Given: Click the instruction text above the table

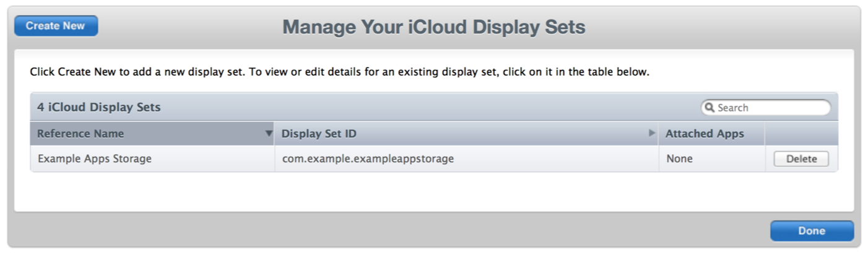Looking at the screenshot, I should point(339,72).
